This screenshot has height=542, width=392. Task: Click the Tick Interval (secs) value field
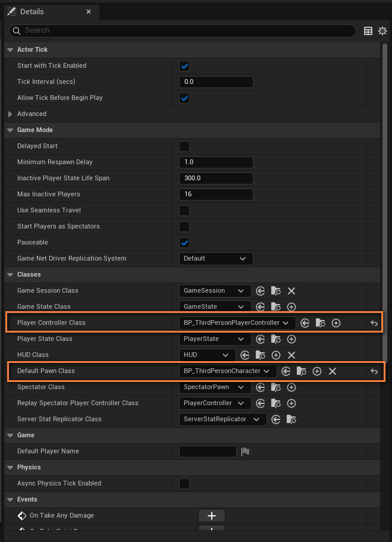(x=216, y=82)
